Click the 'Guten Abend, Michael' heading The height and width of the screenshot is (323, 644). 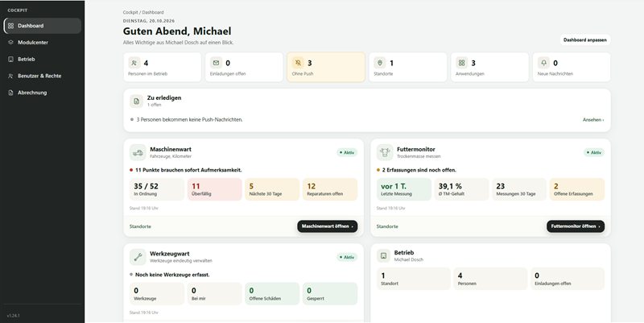pyautogui.click(x=177, y=31)
